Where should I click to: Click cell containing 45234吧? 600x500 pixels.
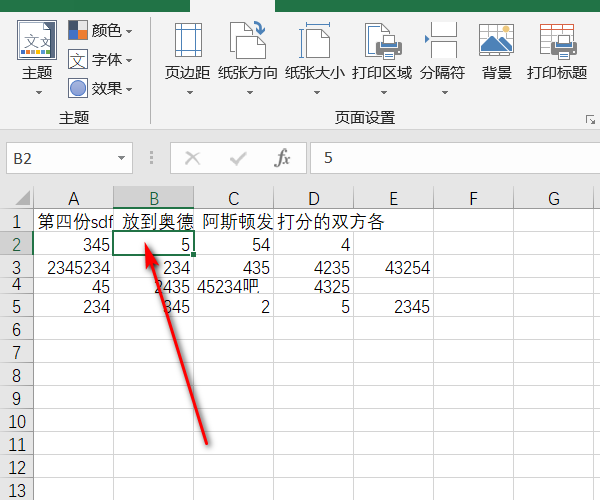point(233,286)
